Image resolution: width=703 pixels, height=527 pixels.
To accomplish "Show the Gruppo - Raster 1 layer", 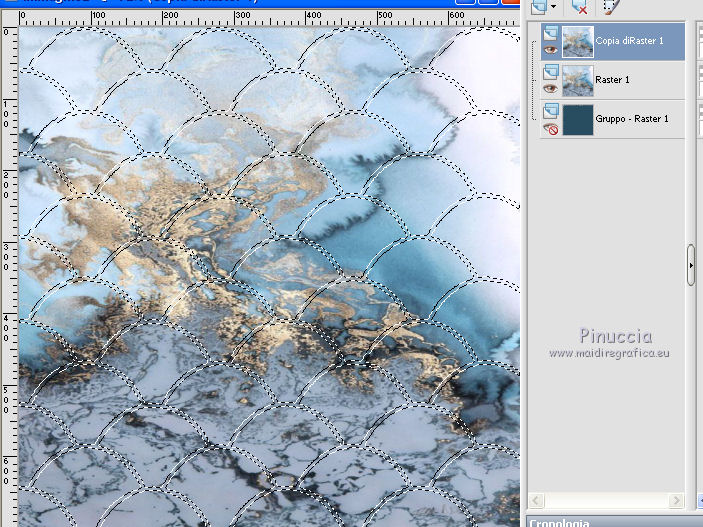I will 551,129.
